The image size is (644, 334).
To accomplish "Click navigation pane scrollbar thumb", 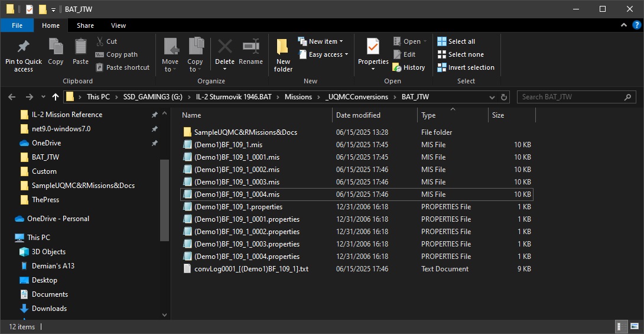I will (x=164, y=200).
